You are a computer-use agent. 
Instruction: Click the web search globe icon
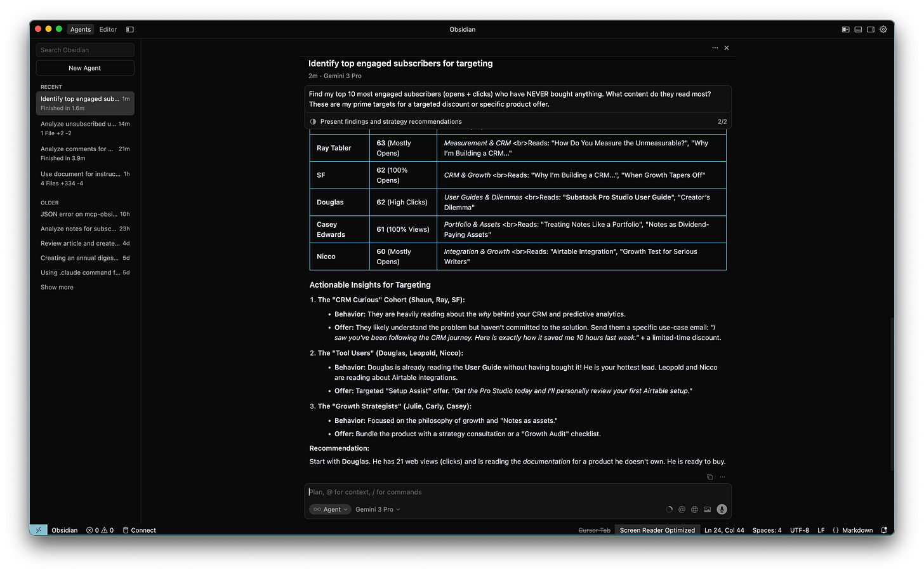[x=694, y=509]
